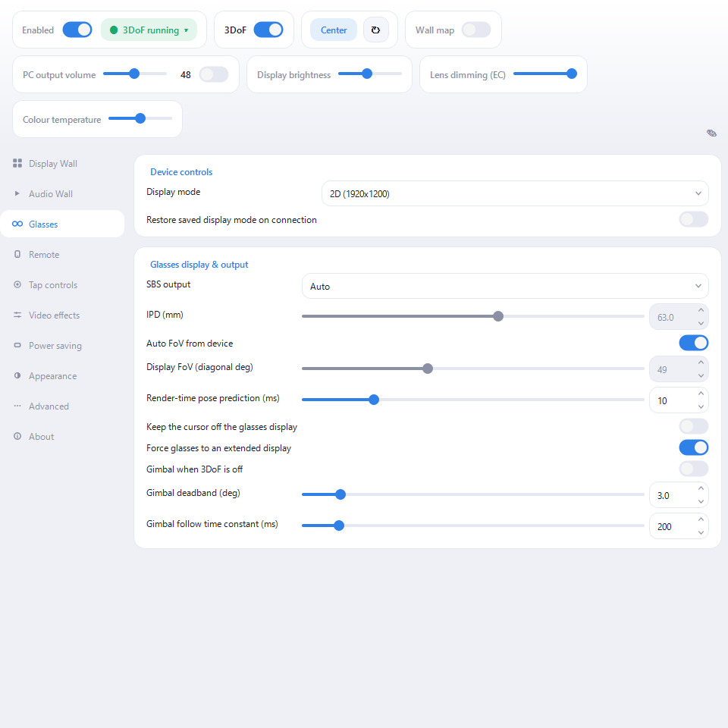Go to the Remote section

click(62, 255)
